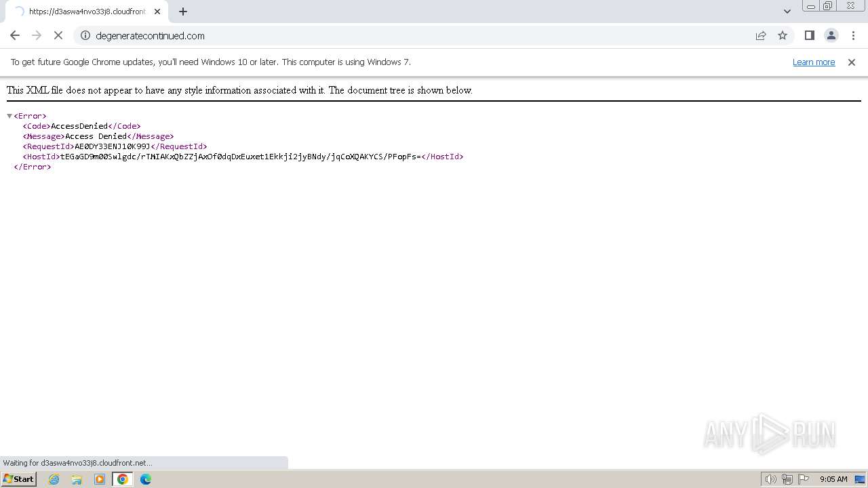Click the Access Denied message text
868x488 pixels.
[x=96, y=136]
